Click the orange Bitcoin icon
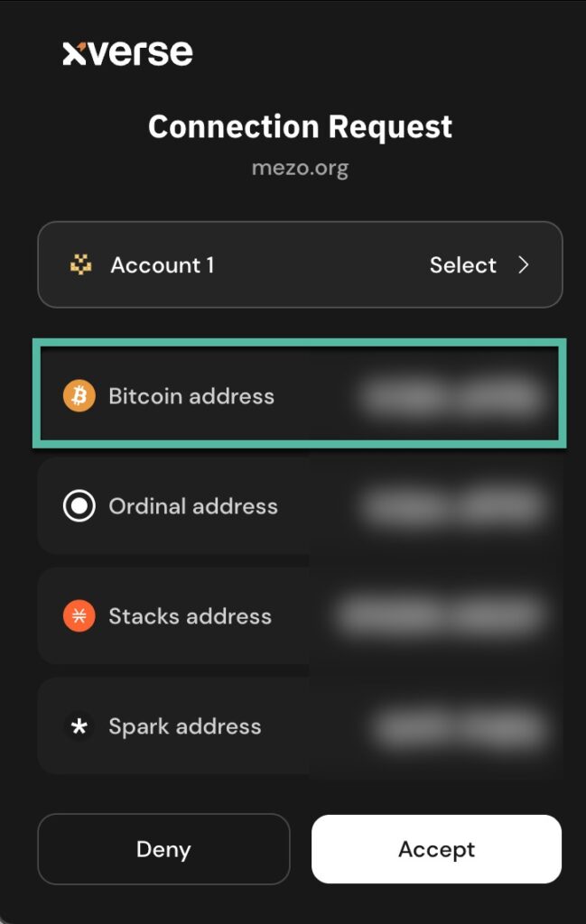The width and height of the screenshot is (586, 924). pos(79,396)
